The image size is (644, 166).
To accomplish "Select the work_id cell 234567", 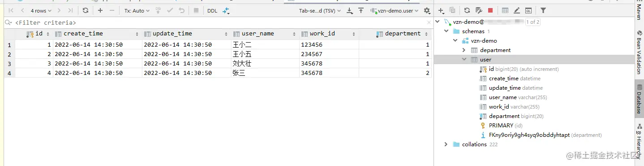I will point(329,54).
